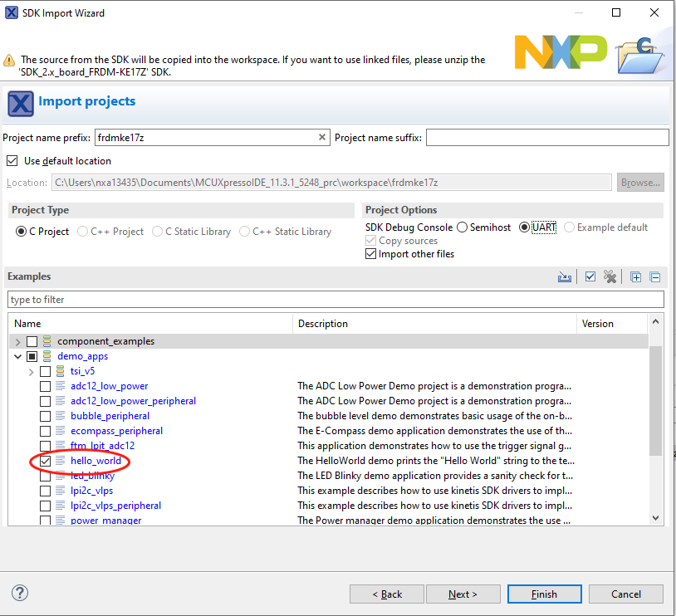Click the Finish button

pos(544,594)
